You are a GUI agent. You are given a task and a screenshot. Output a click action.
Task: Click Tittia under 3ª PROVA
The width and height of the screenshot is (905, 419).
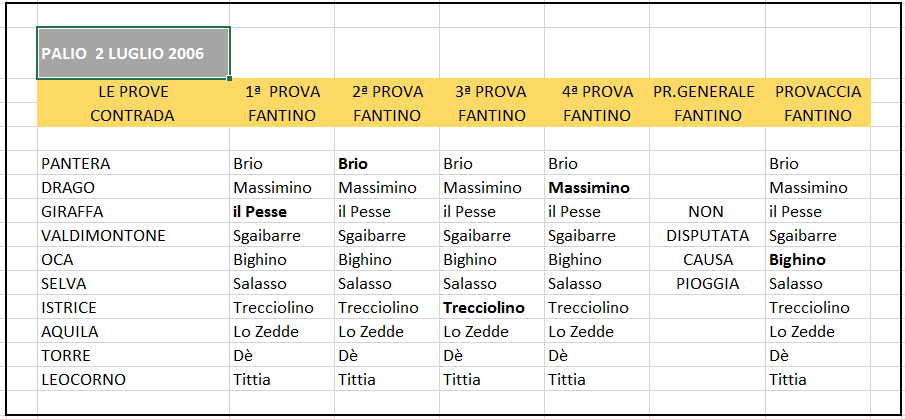pyautogui.click(x=492, y=380)
